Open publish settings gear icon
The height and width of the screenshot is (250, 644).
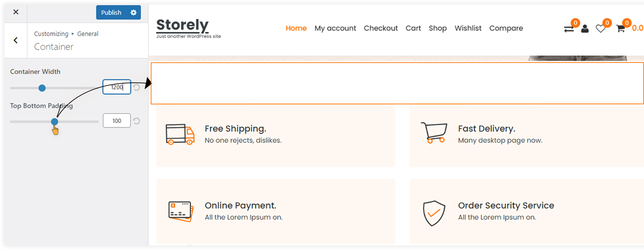(x=134, y=12)
